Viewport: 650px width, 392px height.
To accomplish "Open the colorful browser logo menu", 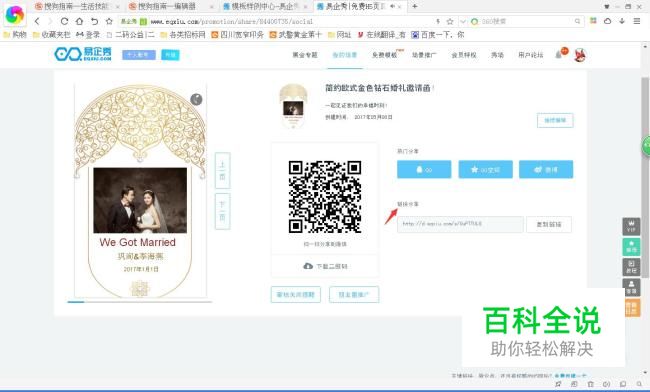I will point(15,15).
